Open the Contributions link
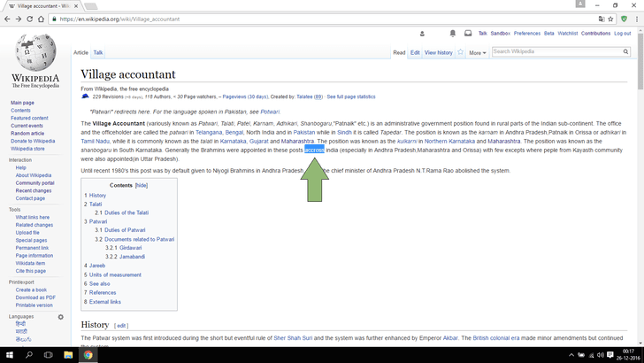 pyautogui.click(x=595, y=34)
